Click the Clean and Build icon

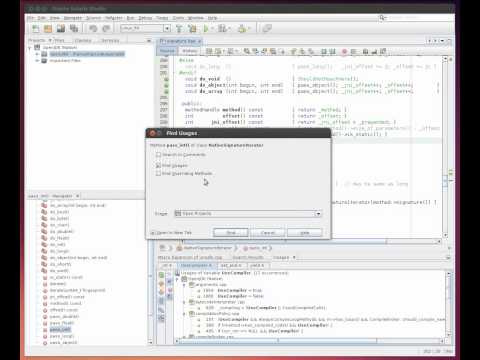click(x=192, y=29)
